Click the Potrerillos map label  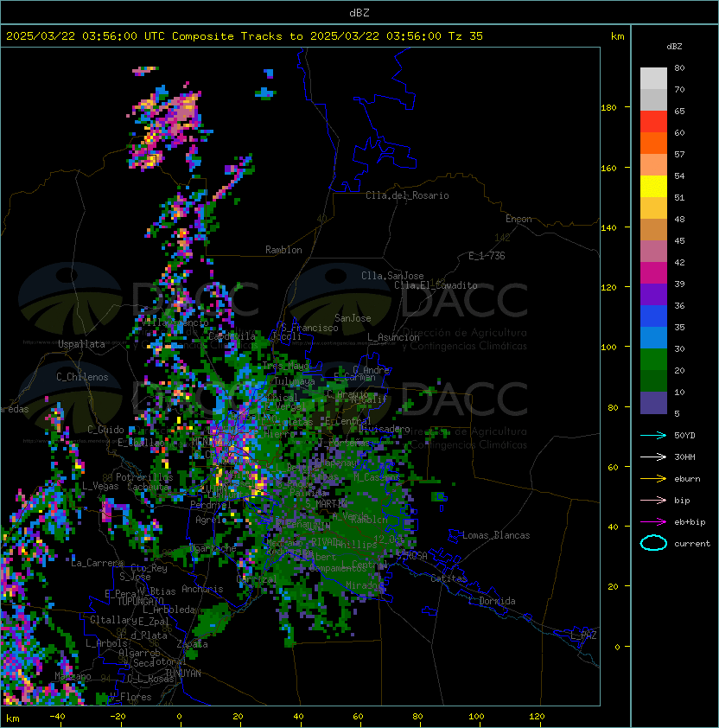(144, 477)
